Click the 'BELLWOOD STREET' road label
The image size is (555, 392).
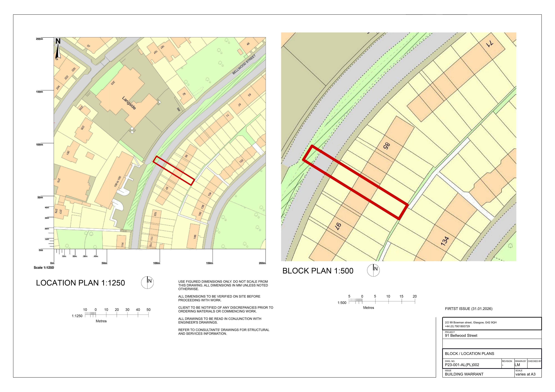coord(244,64)
